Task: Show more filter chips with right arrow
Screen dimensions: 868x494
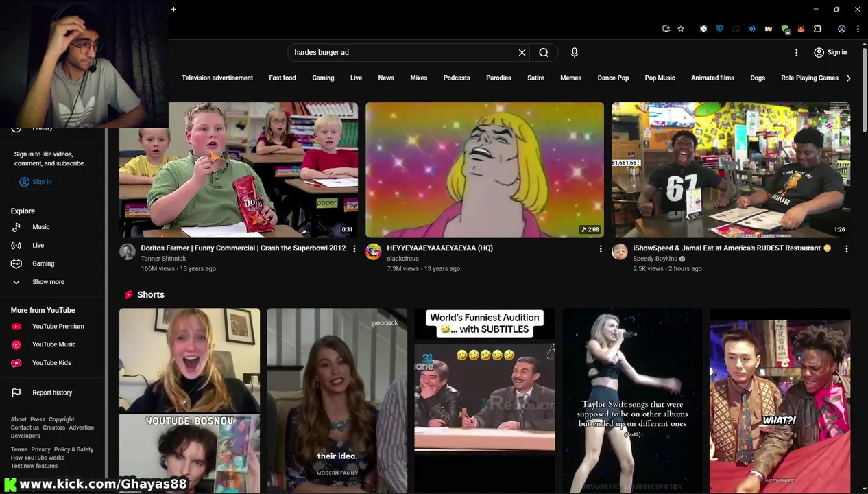Action: tap(849, 78)
